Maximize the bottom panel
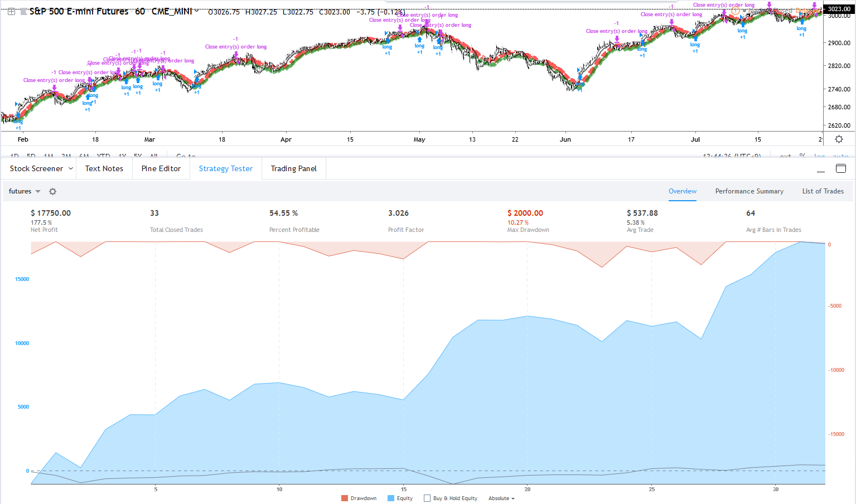 pyautogui.click(x=841, y=169)
